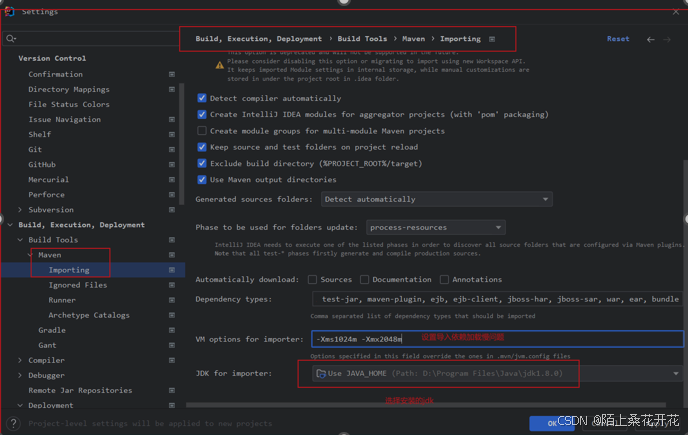The width and height of the screenshot is (688, 435).
Task: Click the horizontal scrollbar below settings pane
Action: [x=426, y=405]
